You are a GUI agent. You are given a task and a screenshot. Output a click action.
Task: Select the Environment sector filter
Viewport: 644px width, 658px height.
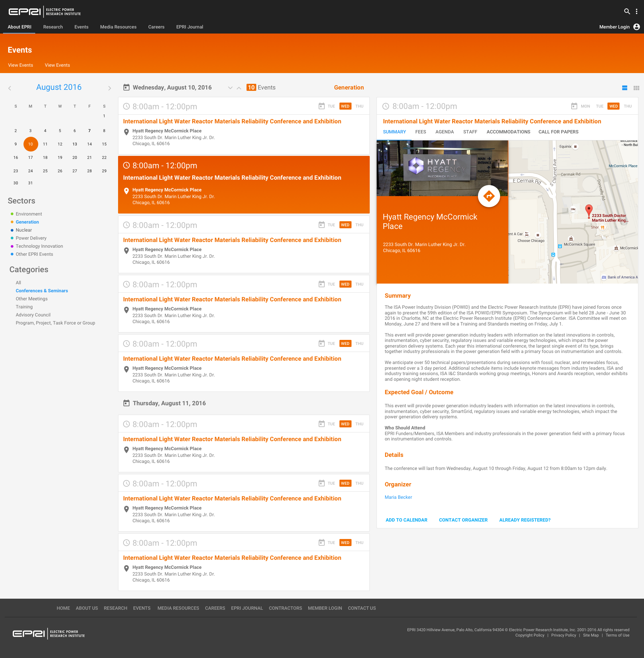click(29, 214)
